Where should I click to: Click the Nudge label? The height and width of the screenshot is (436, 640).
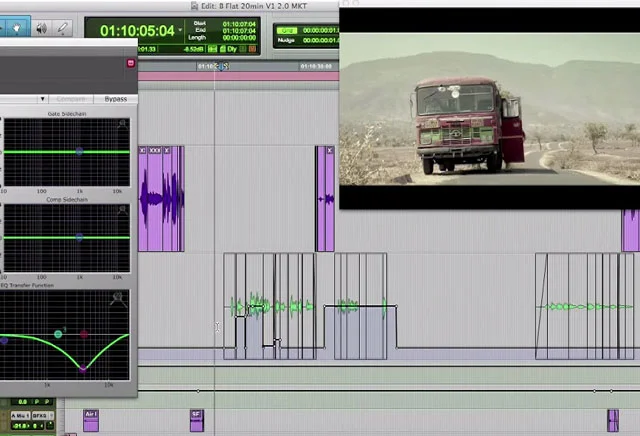[287, 40]
